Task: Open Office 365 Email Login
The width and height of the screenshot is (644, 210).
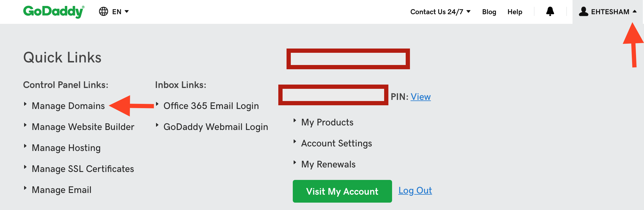Action: click(x=211, y=106)
